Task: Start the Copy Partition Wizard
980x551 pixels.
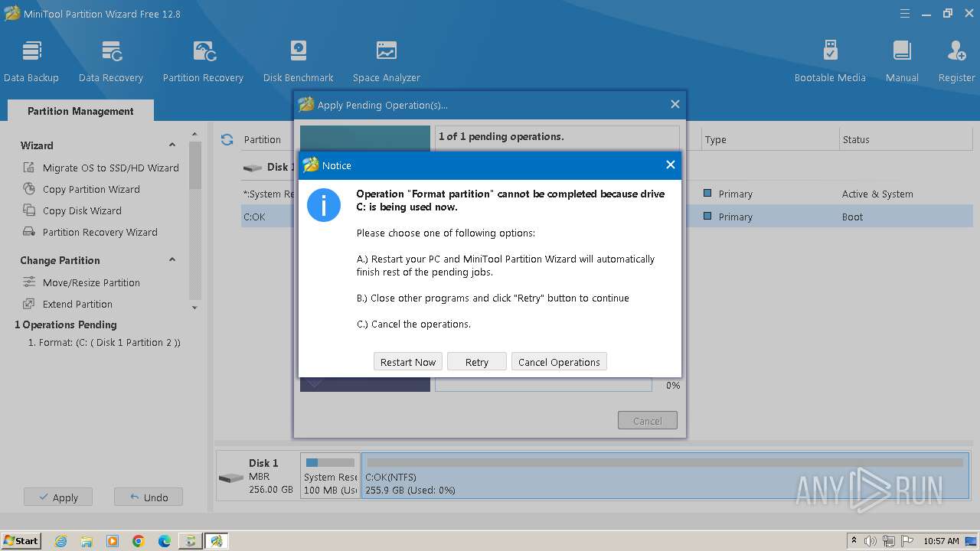Action: click(82, 189)
